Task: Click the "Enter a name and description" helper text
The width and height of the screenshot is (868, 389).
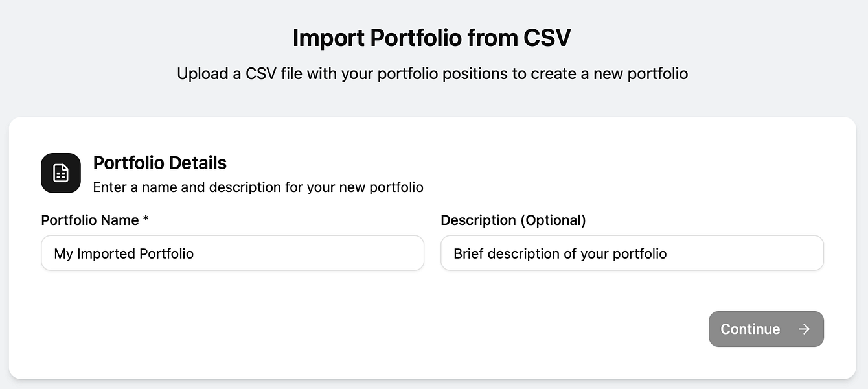Action: [x=258, y=187]
